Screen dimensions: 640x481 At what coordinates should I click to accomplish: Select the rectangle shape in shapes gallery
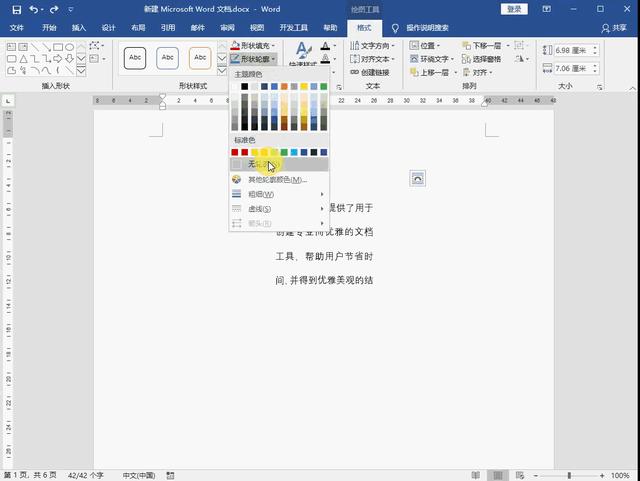(x=58, y=47)
